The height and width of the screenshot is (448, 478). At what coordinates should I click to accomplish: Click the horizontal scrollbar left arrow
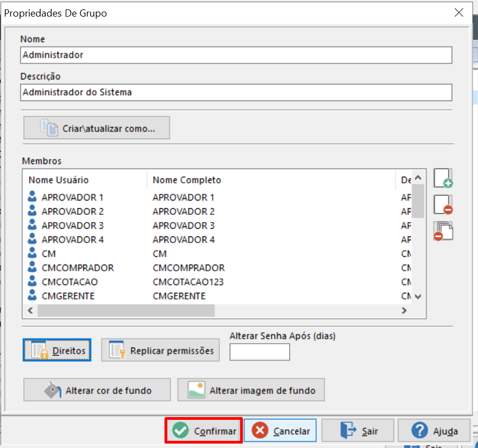coord(30,310)
